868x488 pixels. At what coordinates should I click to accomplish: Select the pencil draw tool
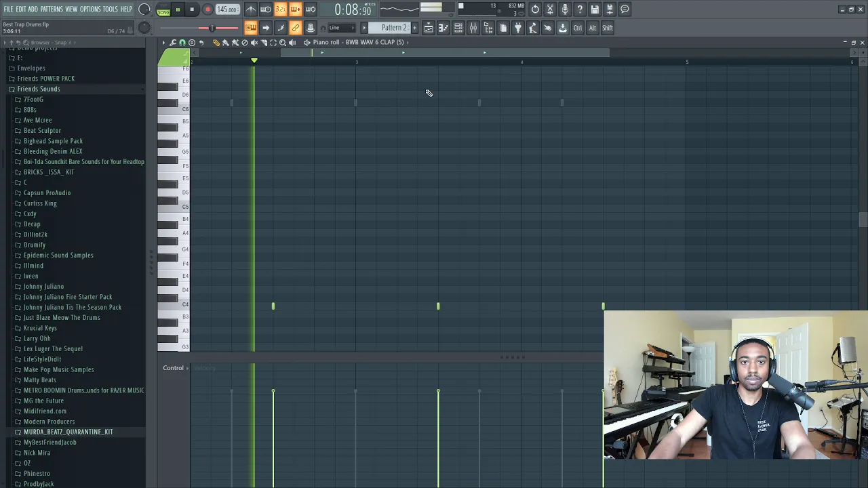point(216,42)
